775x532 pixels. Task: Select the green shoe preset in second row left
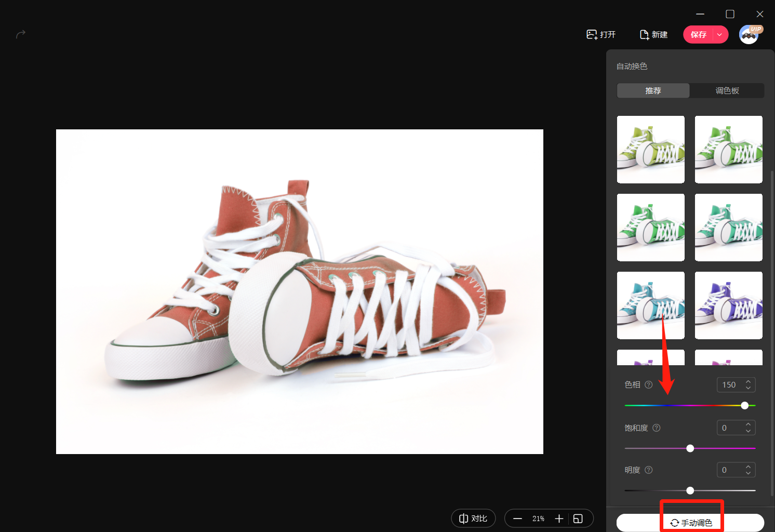tap(651, 228)
